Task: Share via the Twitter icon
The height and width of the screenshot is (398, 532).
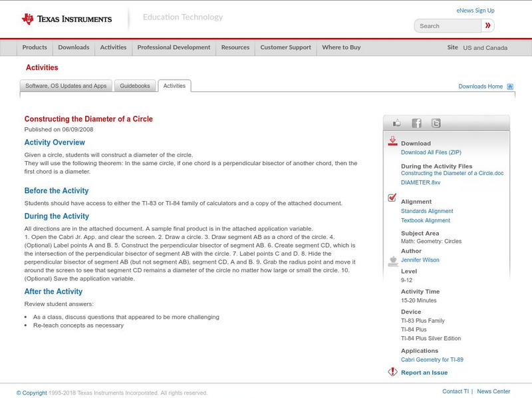Action: 436,123
